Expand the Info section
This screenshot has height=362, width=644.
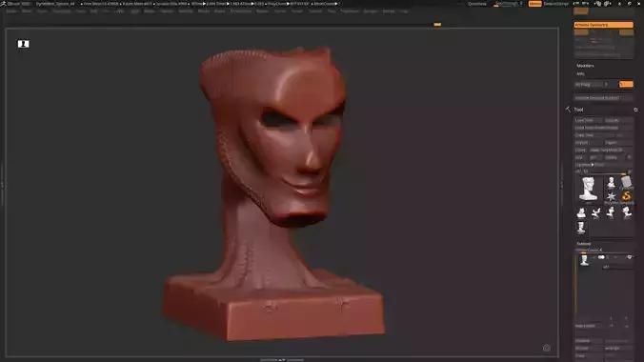580,74
